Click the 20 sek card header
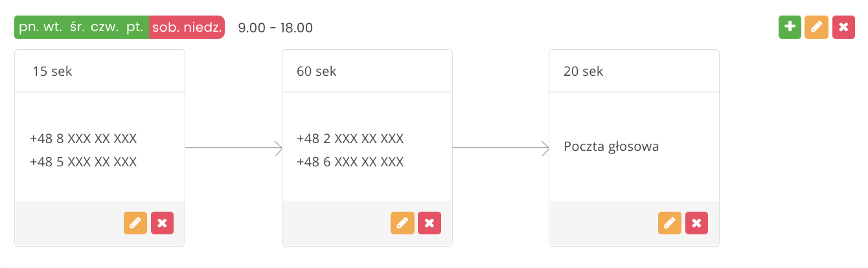868x268 pixels. pos(634,71)
